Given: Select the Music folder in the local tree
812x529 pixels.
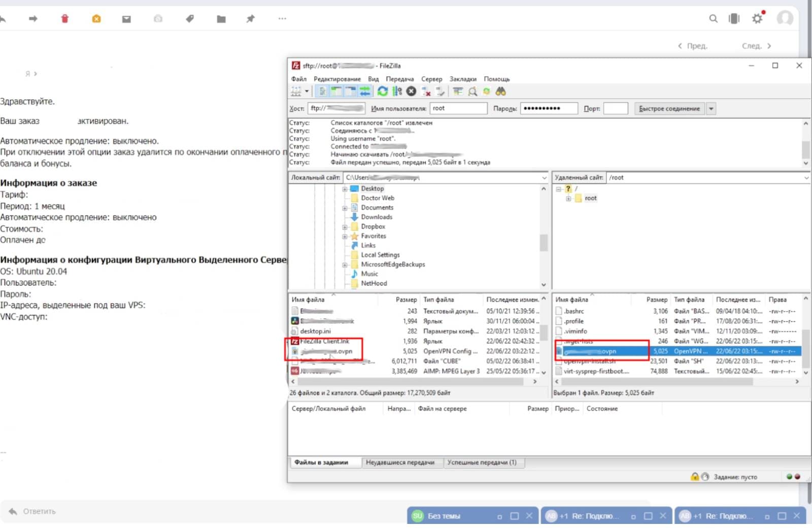Looking at the screenshot, I should [369, 274].
